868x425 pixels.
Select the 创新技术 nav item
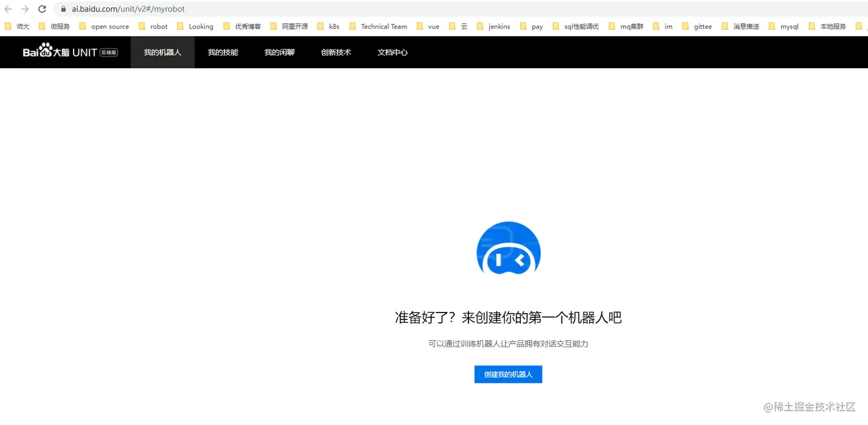(x=336, y=52)
